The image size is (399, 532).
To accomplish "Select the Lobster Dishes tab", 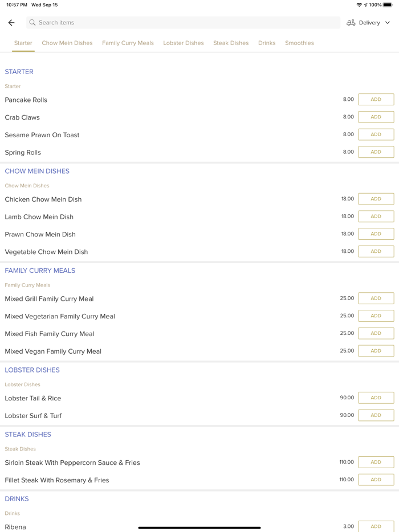I will [183, 43].
